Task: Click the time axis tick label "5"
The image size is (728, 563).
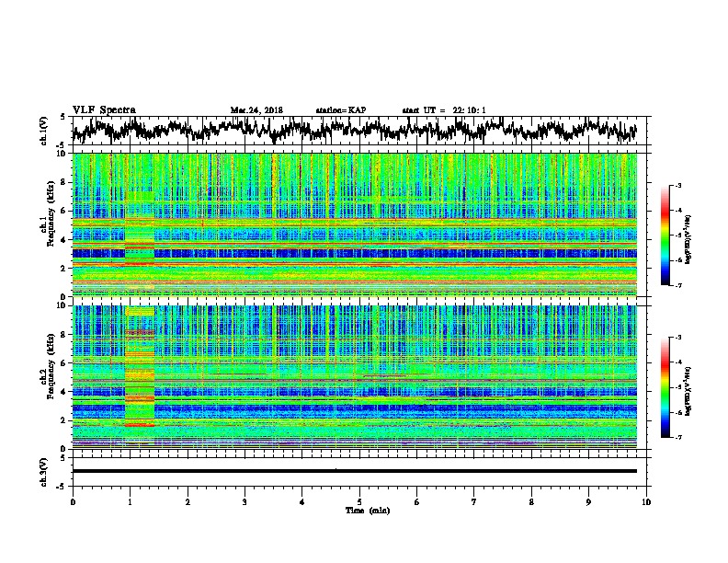Action: click(359, 502)
